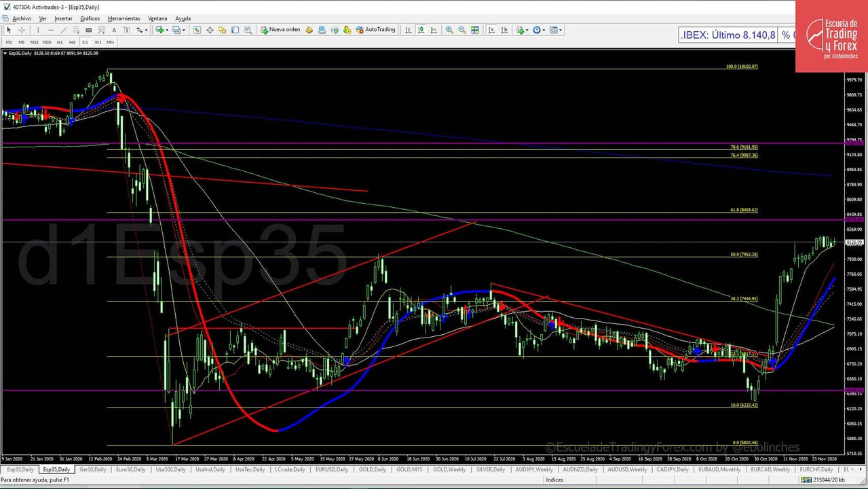This screenshot has width=868, height=489.
Task: Open the Ver menu
Action: pos(43,18)
